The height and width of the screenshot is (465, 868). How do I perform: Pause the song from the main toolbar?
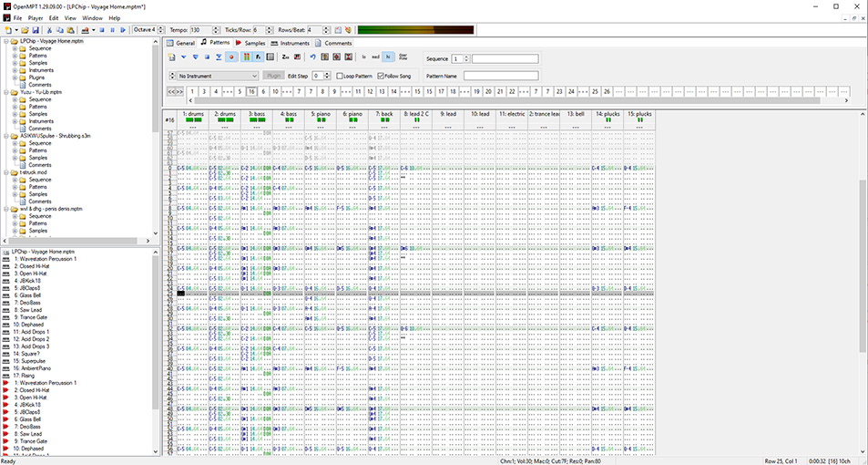112,30
